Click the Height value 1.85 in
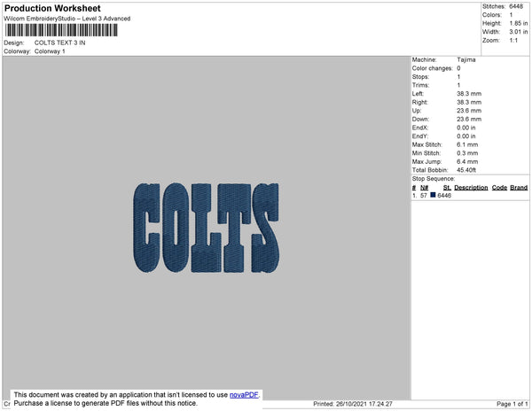 click(518, 23)
